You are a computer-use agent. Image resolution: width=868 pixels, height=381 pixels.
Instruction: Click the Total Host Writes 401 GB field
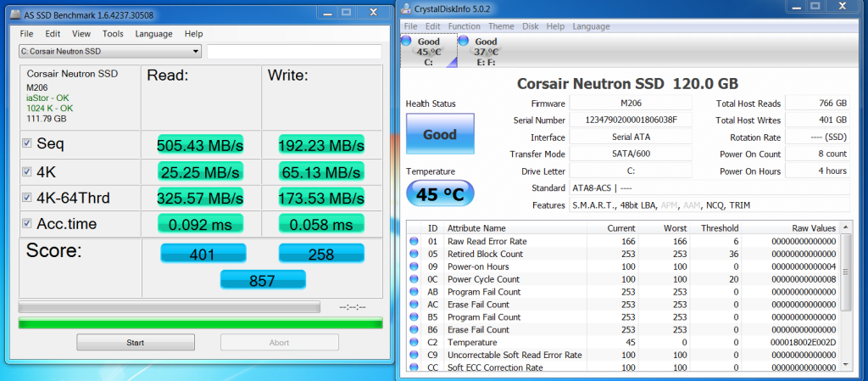coord(818,120)
